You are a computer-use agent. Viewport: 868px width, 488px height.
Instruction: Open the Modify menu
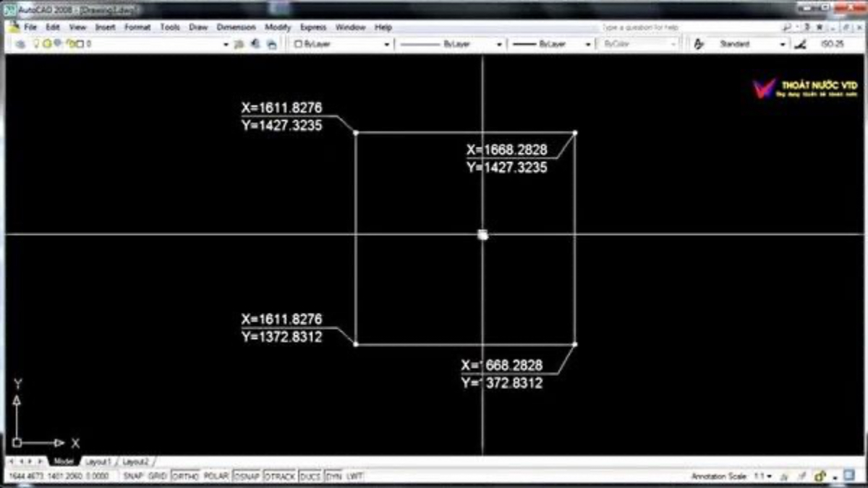(x=278, y=27)
